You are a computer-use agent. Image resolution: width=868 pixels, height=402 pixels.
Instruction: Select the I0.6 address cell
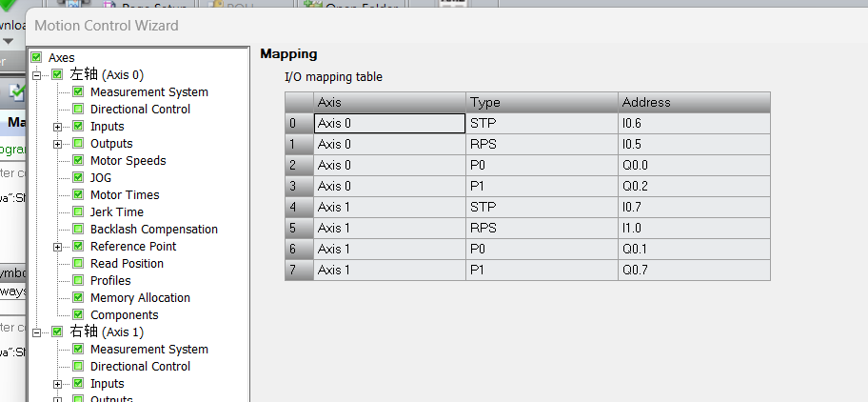pyautogui.click(x=693, y=123)
